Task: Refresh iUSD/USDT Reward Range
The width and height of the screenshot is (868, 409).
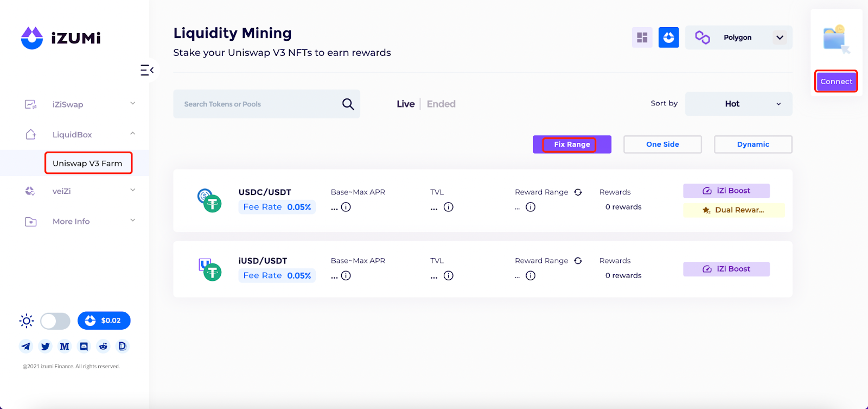Action: [578, 261]
